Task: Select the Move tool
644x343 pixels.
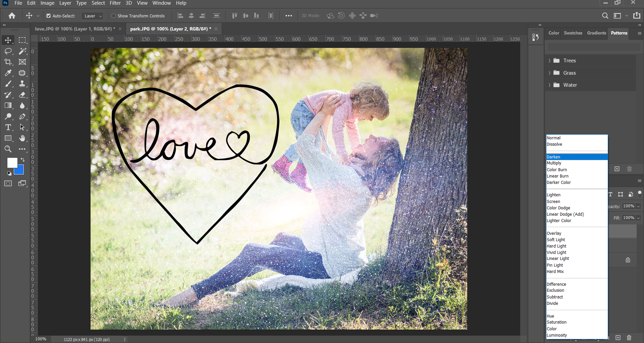Action: (x=8, y=40)
